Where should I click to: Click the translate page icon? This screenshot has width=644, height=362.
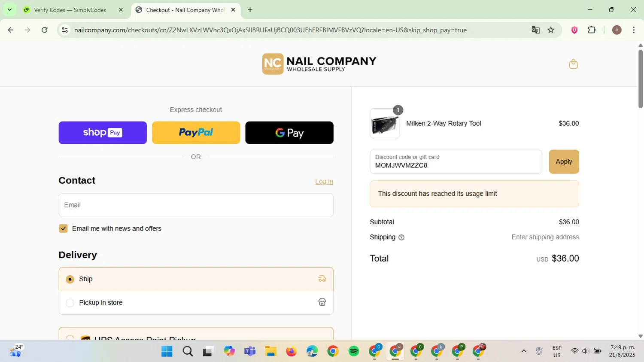pos(535,30)
